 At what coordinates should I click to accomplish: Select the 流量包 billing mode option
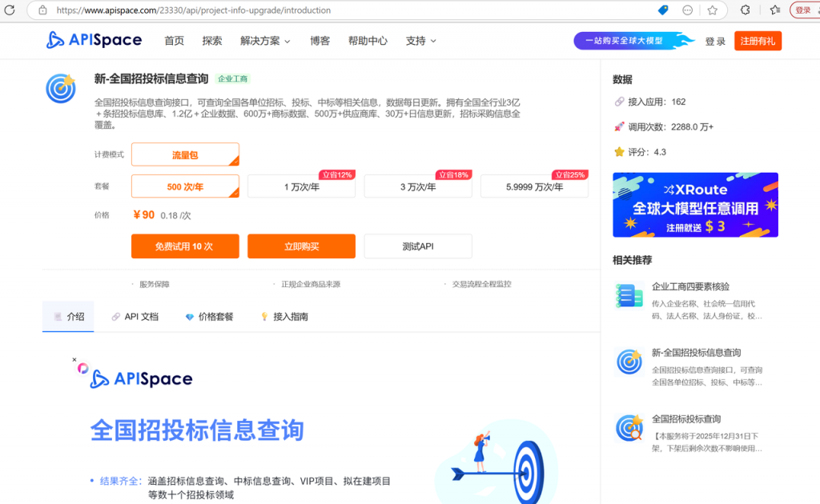click(x=185, y=154)
